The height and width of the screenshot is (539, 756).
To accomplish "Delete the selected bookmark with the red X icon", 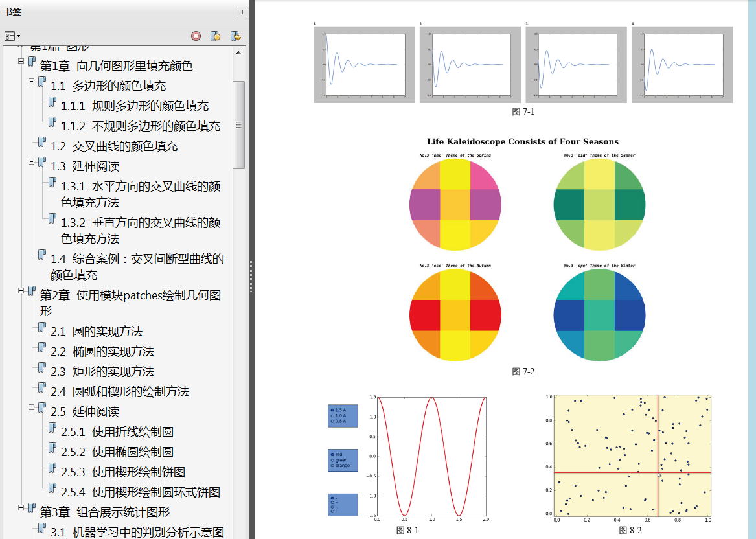I will click(196, 36).
